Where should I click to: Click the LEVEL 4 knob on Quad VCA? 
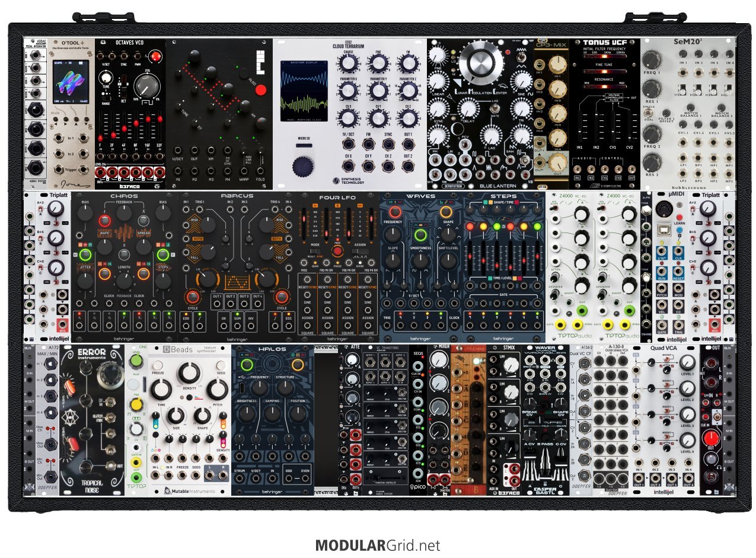(x=687, y=439)
